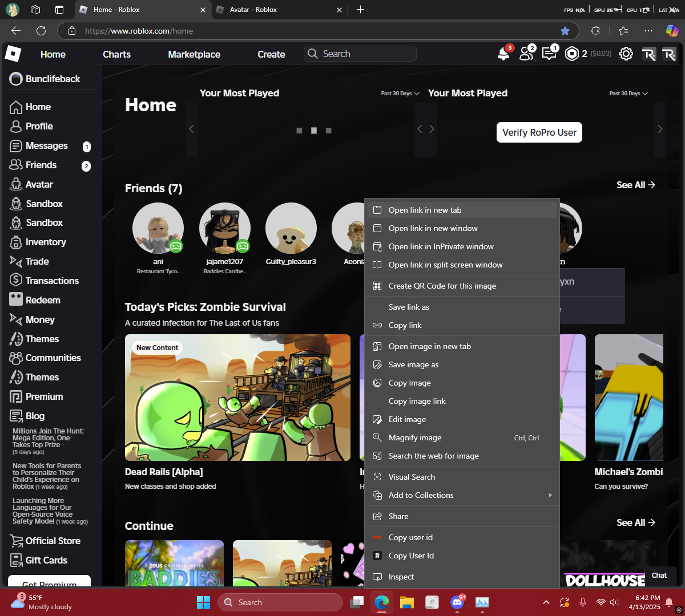
Task: Click the Verify RoPro User button
Action: click(539, 132)
